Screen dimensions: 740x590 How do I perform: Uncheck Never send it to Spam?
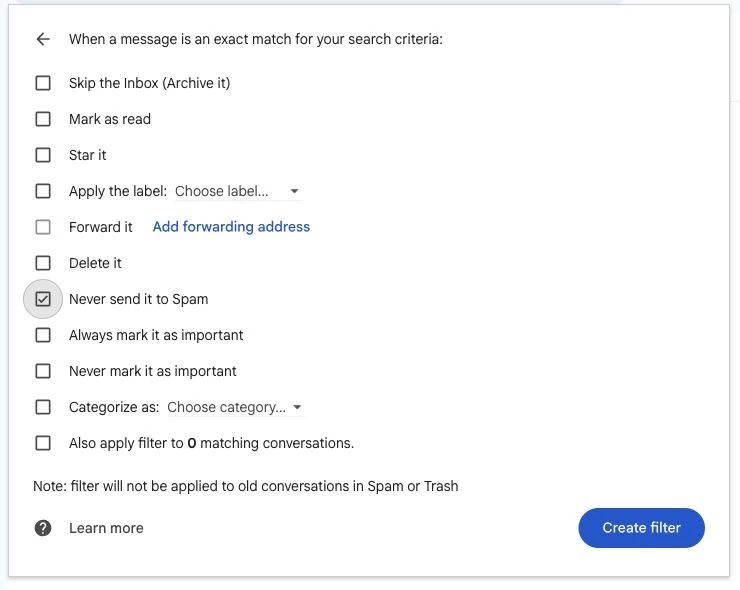pyautogui.click(x=43, y=299)
